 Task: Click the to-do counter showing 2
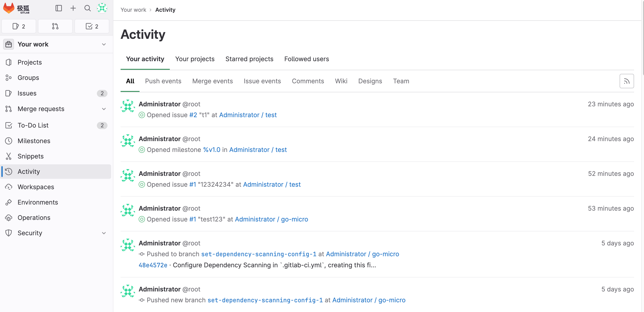92,26
